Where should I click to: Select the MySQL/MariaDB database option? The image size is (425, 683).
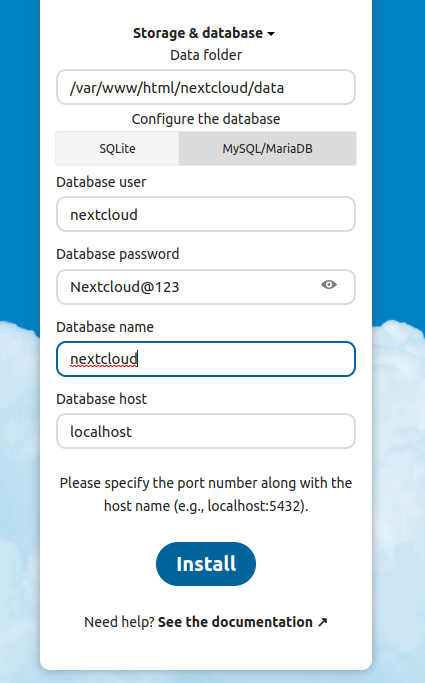click(267, 149)
